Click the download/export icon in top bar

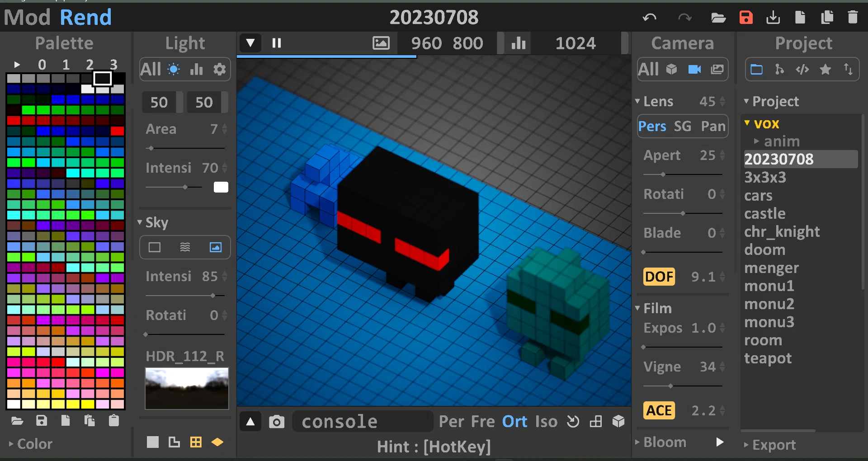[x=773, y=17]
